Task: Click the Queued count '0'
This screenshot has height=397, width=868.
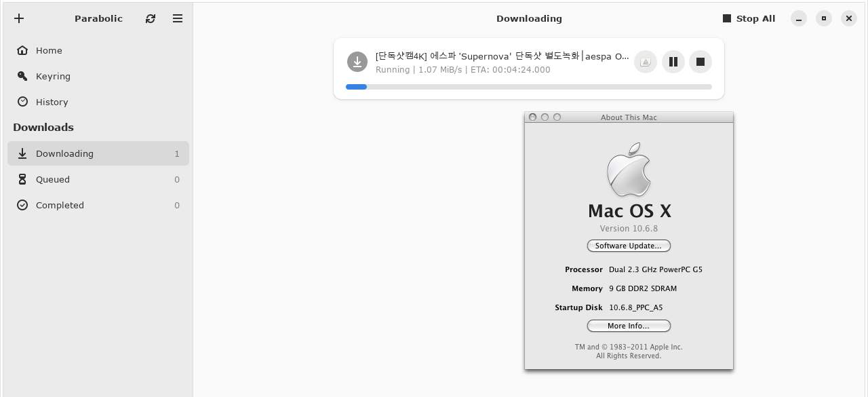Action: [x=177, y=179]
